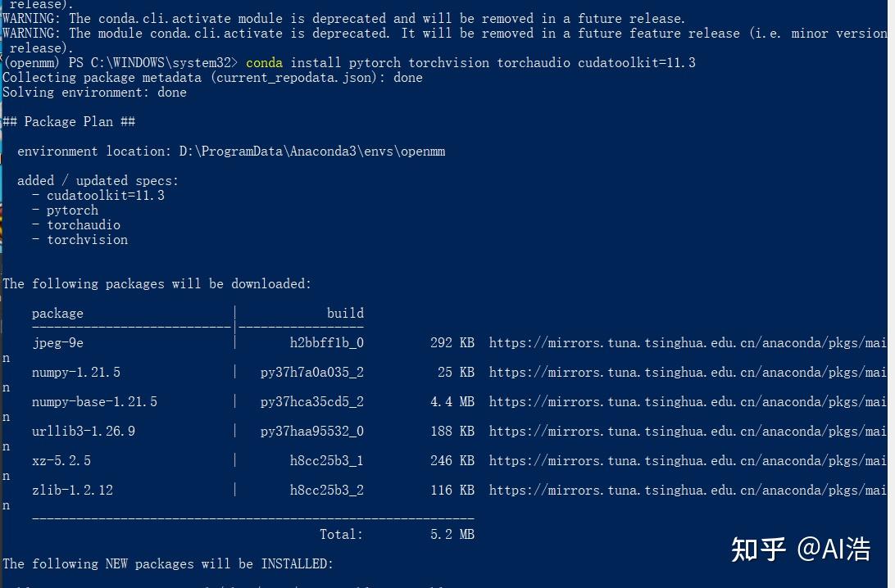Click the build column header
Screen dimensions: 895x588
pos(345,314)
